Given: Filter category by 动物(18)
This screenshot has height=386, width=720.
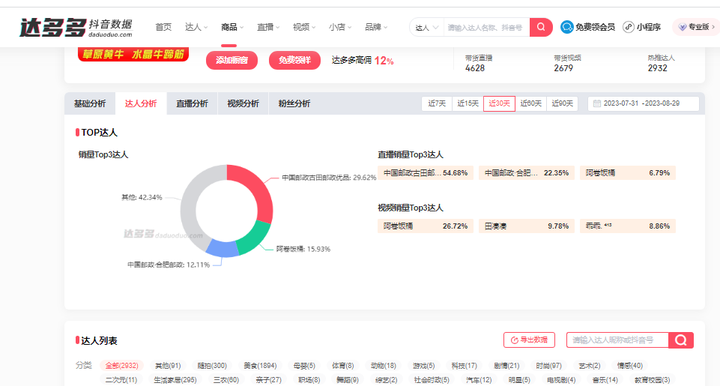Looking at the screenshot, I should (383, 366).
